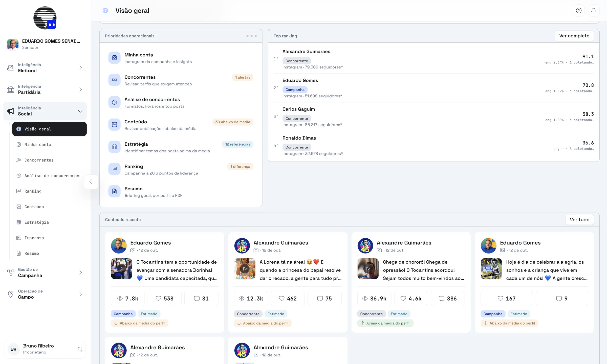Click the Ver tudo button
Viewport: 607px width, 364px height.
(579, 220)
